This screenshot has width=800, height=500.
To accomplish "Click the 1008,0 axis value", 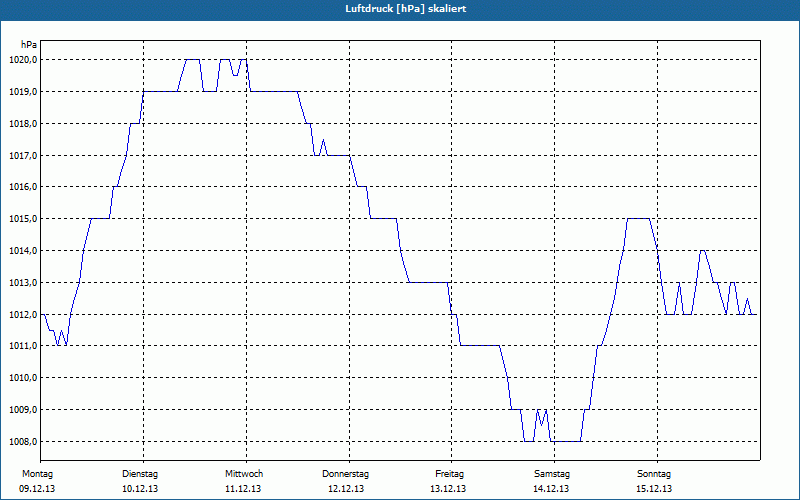I will click(x=23, y=441).
